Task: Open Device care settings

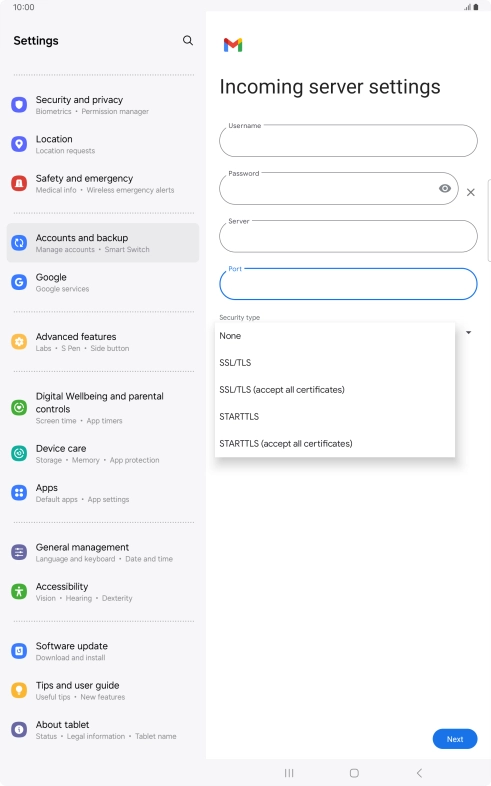Action: tap(103, 454)
